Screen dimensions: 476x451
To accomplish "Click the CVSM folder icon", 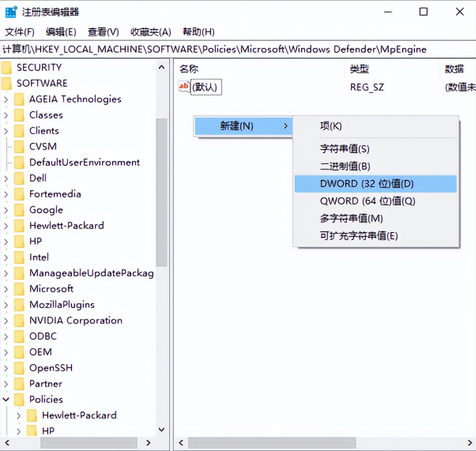I will tap(19, 147).
